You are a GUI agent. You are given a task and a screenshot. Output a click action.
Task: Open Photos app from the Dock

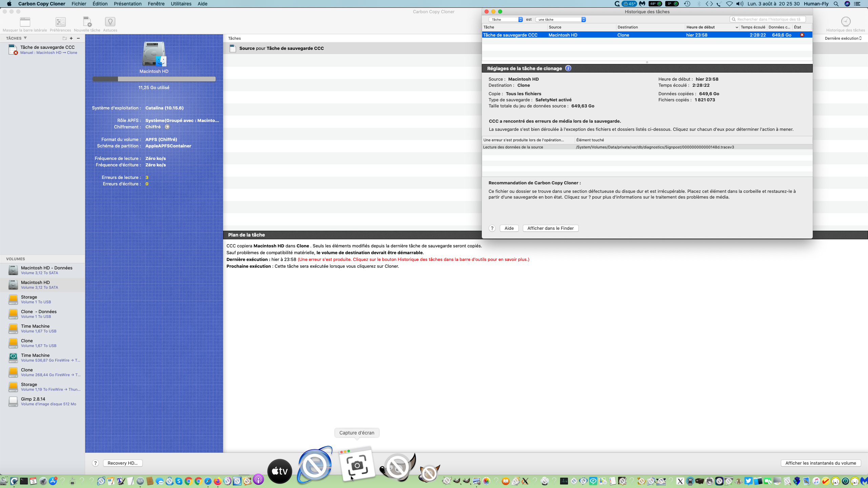[x=487, y=481]
